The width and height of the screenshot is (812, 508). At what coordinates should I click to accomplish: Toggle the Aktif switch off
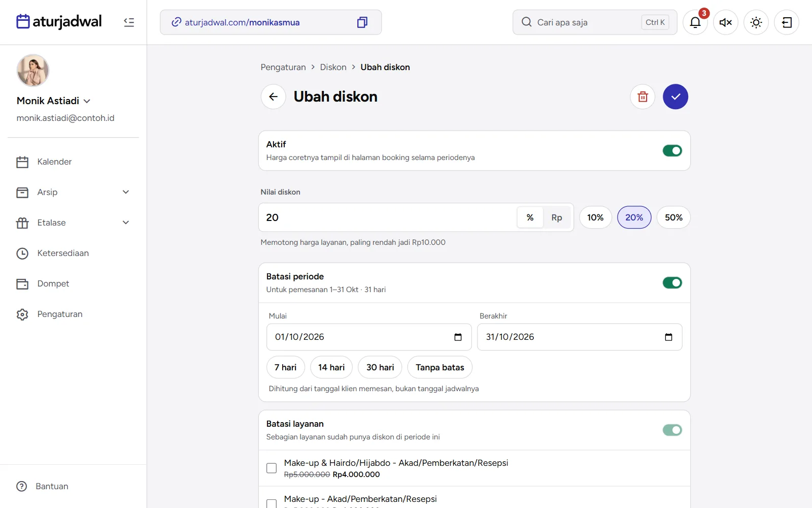click(x=672, y=150)
